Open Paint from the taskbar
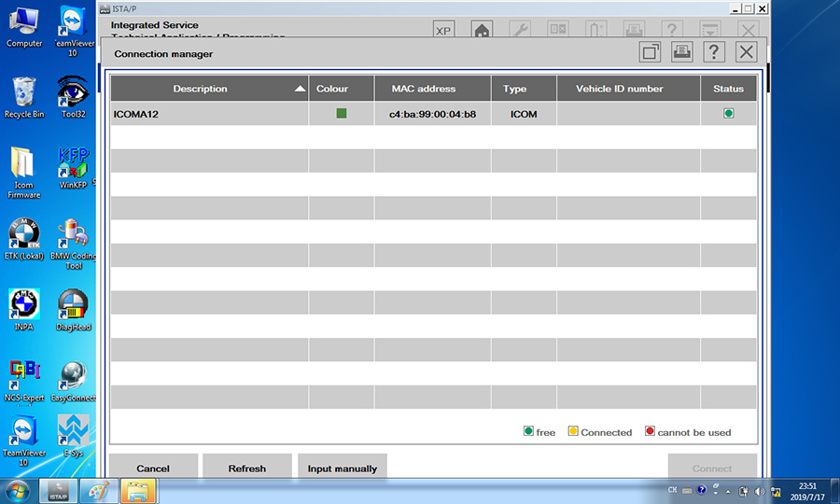The width and height of the screenshot is (840, 504). (99, 491)
